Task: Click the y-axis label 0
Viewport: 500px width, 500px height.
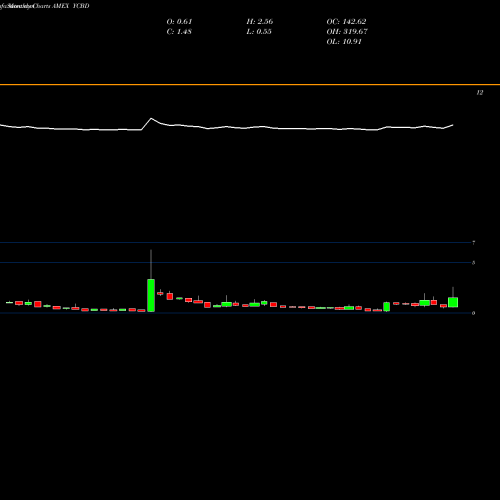Action: pyautogui.click(x=473, y=313)
